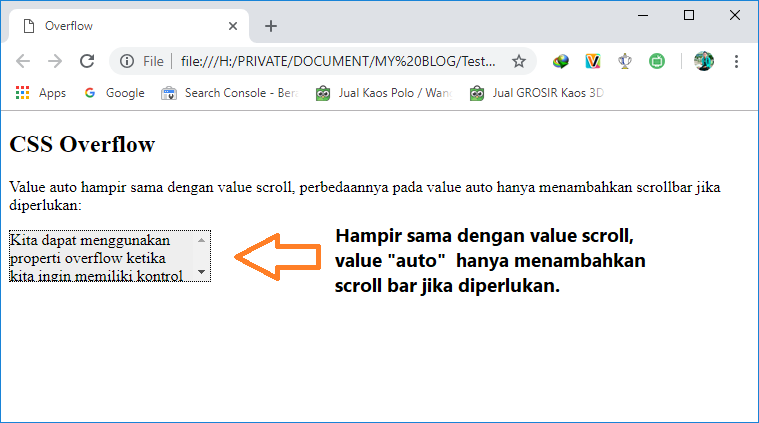Open the Search Console bookmark
Viewport: 759px width, 423px height.
pos(229,93)
